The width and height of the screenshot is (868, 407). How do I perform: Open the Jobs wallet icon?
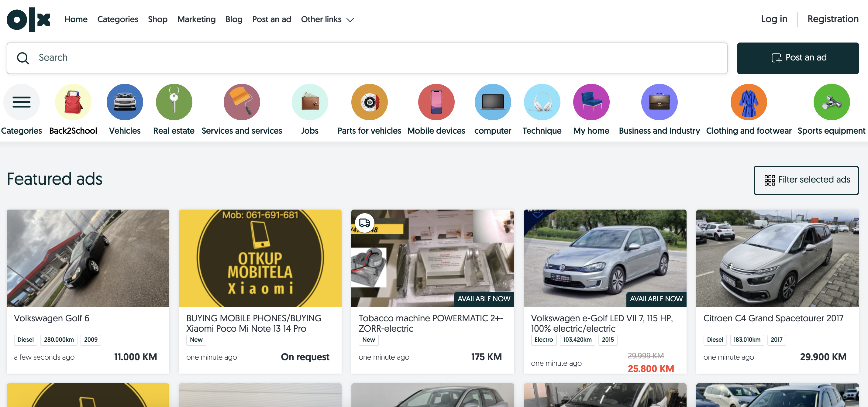coord(310,102)
